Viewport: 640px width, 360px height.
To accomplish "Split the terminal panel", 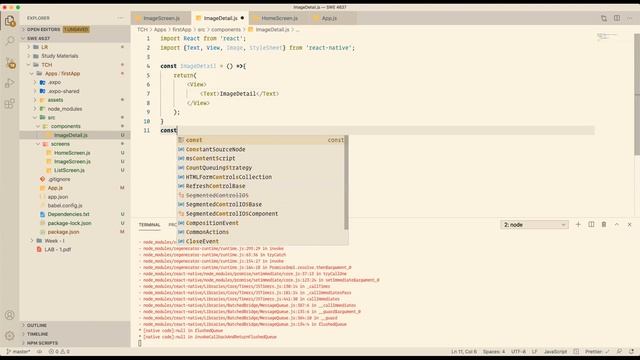I will pos(591,224).
